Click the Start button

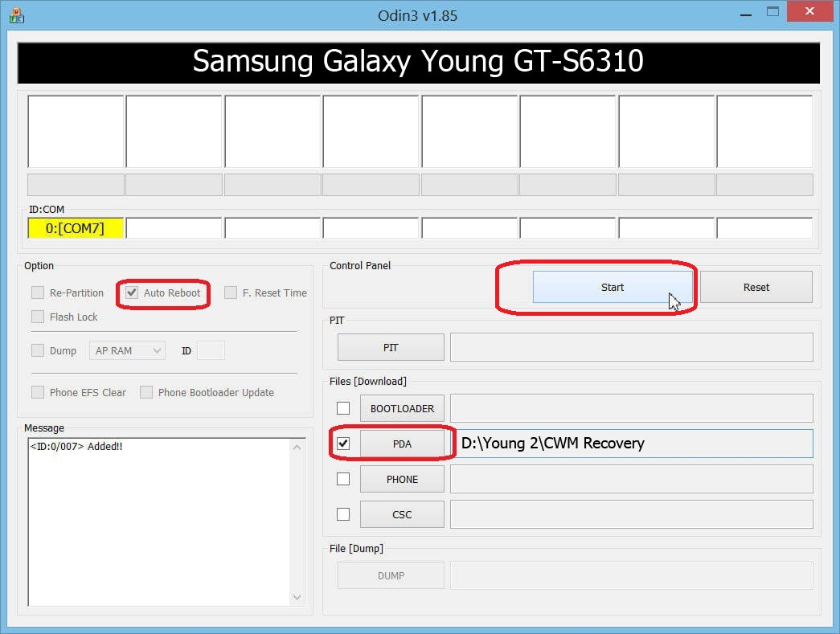[613, 287]
